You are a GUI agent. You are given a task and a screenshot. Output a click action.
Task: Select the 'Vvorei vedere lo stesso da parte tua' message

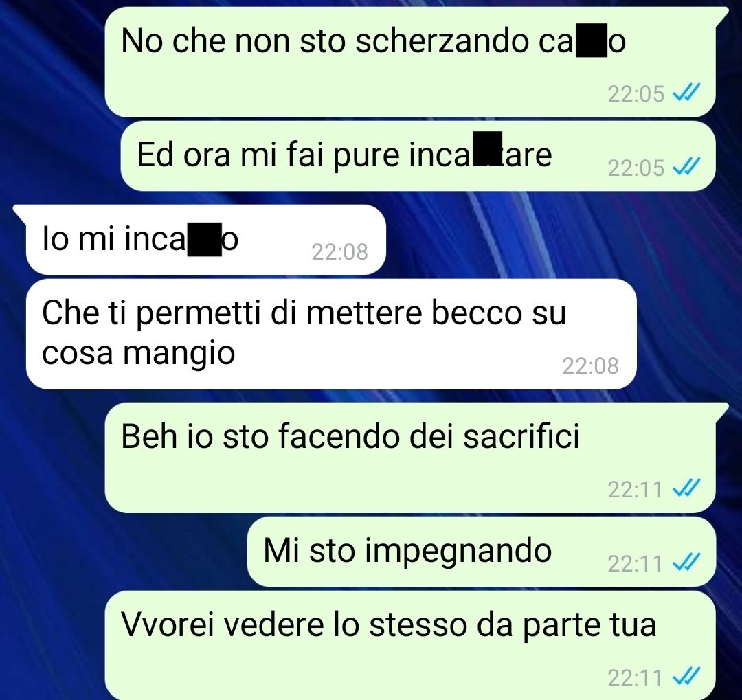click(409, 645)
